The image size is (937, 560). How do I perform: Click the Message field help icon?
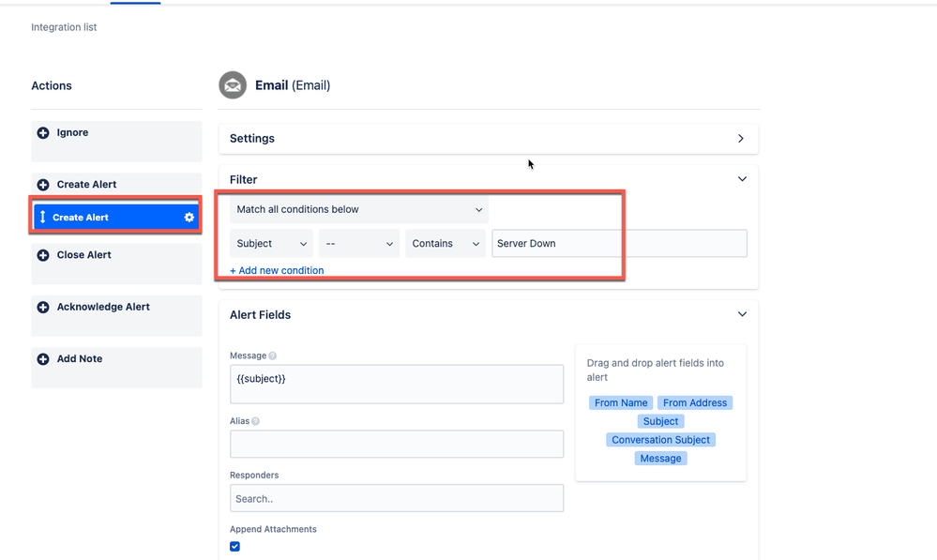[273, 356]
